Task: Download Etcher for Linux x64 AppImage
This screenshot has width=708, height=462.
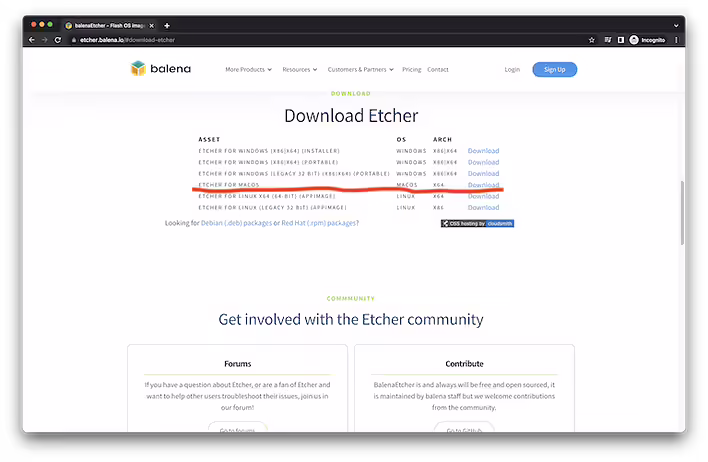Action: pos(483,196)
